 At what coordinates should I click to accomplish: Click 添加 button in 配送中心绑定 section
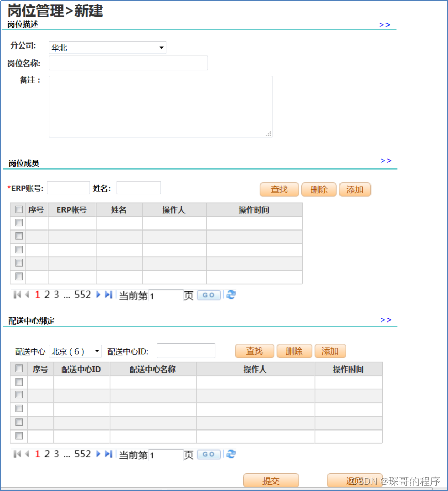click(330, 351)
